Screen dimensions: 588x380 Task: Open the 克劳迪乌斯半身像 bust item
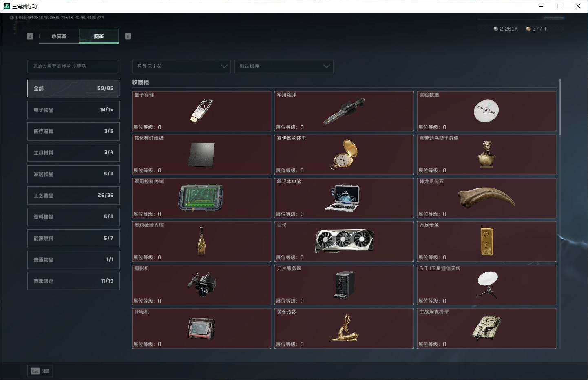tap(486, 155)
